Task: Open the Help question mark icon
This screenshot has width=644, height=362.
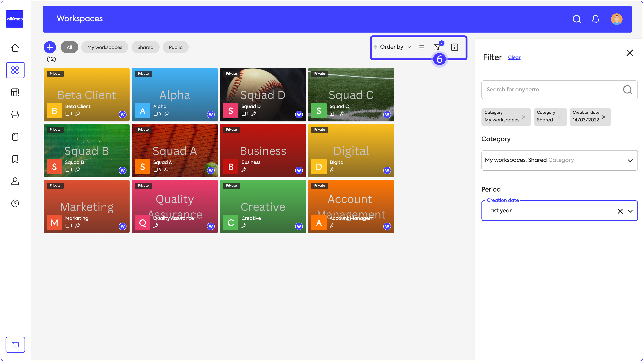Action: 15,203
